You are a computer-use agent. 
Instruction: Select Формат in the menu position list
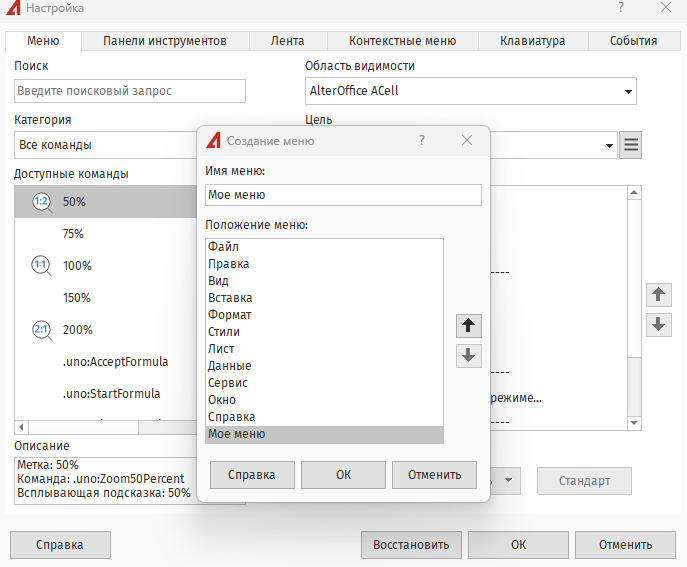(x=230, y=315)
